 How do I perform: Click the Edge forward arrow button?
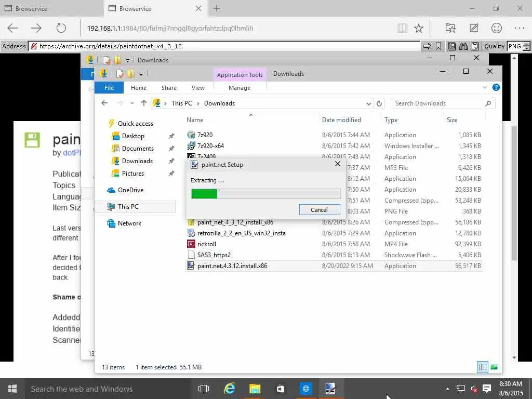coord(36,28)
